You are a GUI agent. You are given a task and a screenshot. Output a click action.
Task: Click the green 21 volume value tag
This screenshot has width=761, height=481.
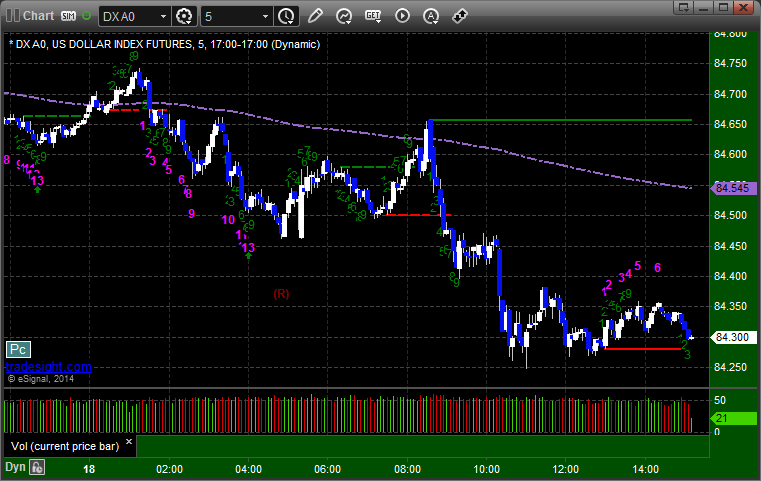tap(733, 418)
